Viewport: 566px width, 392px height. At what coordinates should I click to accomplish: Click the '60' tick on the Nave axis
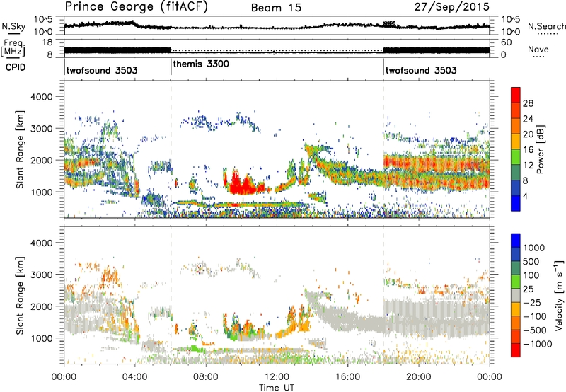click(x=506, y=42)
